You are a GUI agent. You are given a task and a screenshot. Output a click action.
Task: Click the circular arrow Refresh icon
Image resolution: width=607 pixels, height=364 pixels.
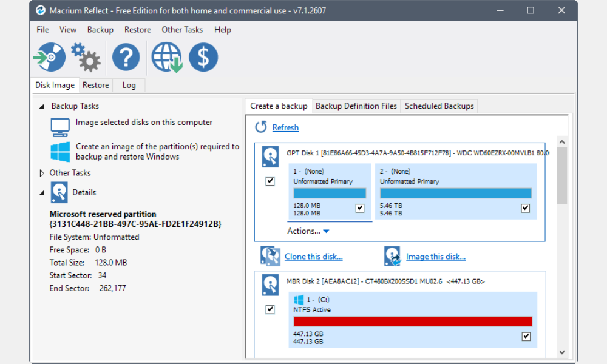[261, 127]
